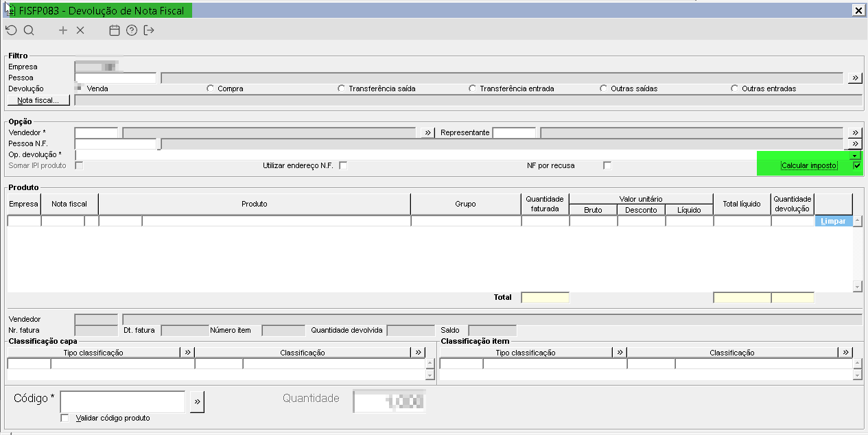This screenshot has width=868, height=435.
Task: Focus the Pessoa N.F. input field
Action: point(115,143)
